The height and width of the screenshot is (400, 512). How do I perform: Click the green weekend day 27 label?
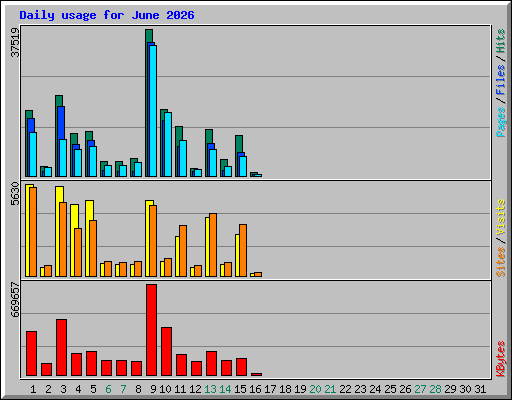[x=420, y=389]
